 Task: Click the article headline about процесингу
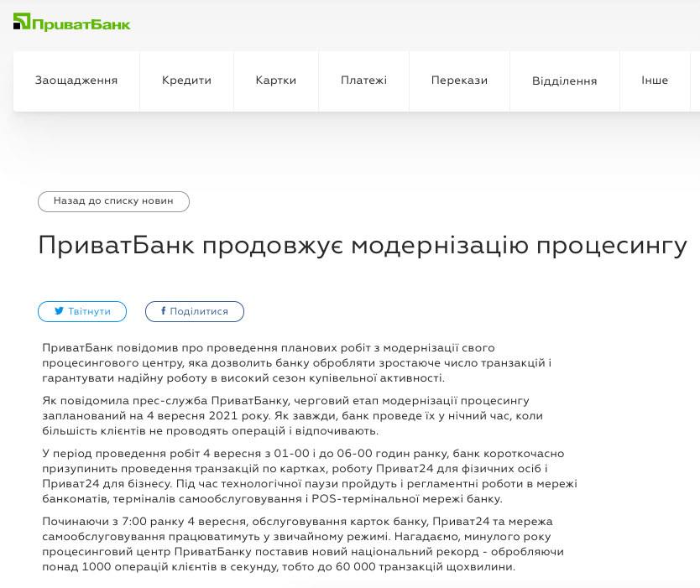pyautogui.click(x=363, y=246)
